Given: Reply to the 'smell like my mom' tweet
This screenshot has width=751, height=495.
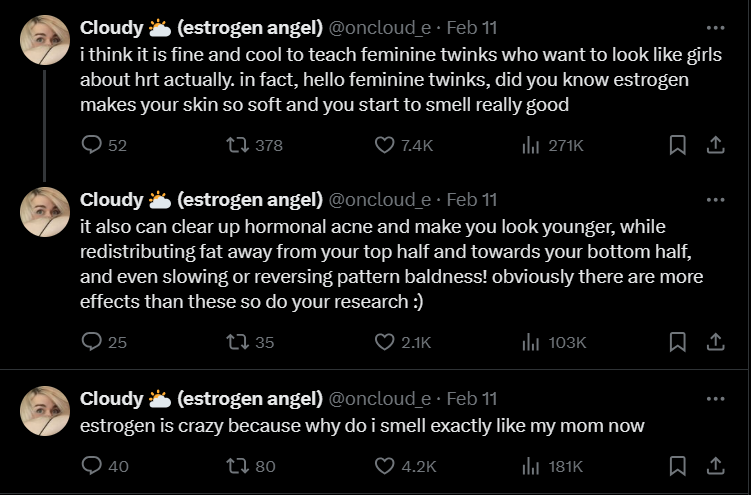Looking at the screenshot, I should [x=92, y=465].
